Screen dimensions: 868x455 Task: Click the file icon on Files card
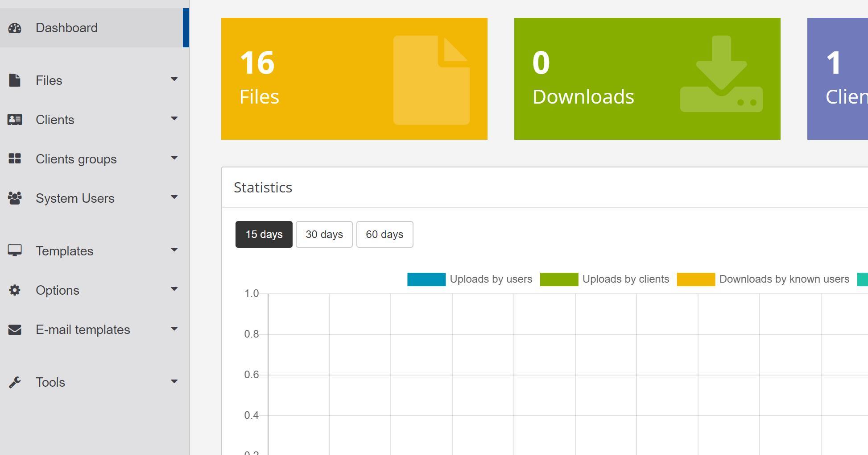tap(431, 80)
